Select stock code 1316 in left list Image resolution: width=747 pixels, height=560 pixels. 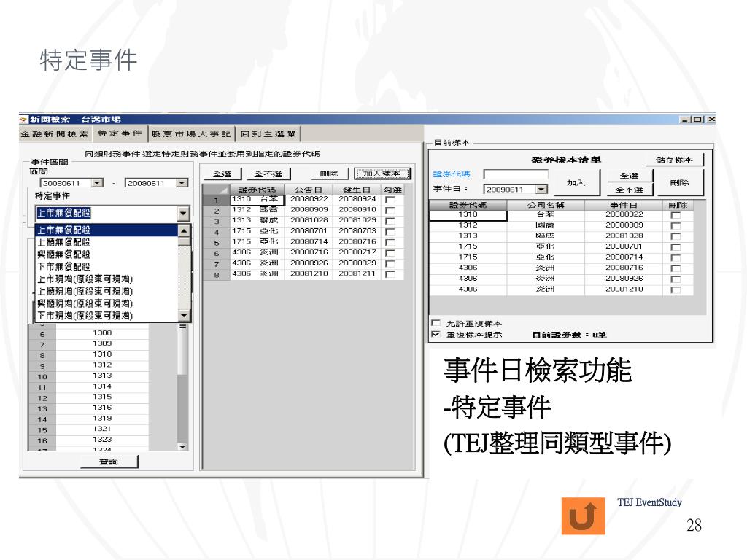coord(102,408)
